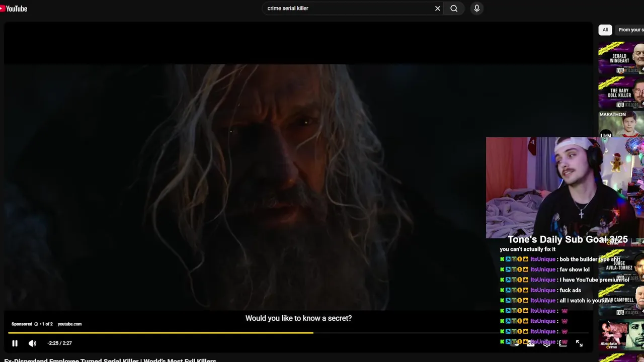
Task: Click the '-2:25 / 2:27' time display
Action: pos(60,343)
